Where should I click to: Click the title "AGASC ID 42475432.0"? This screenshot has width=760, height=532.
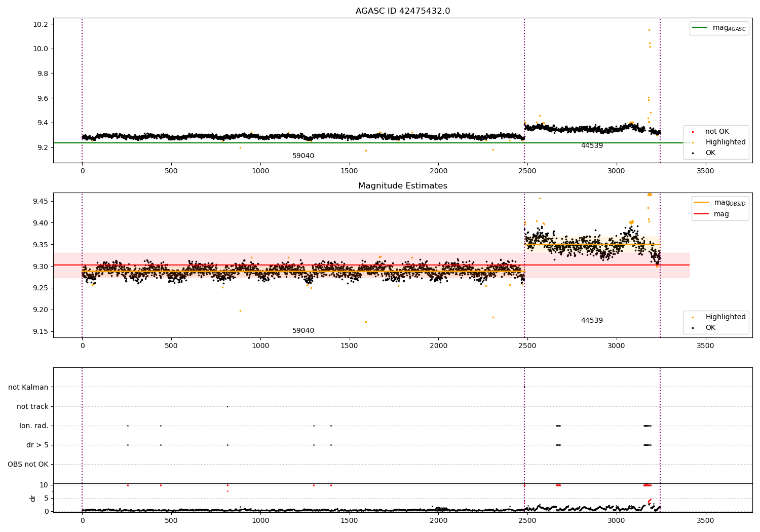[403, 11]
